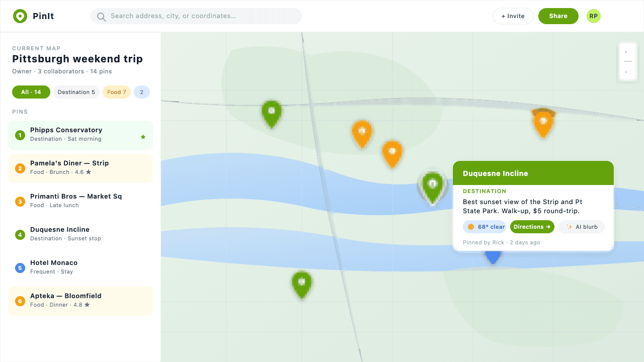Screen dimensions: 644x362
Task: Zoom in using the map's top control
Action: 627,52
